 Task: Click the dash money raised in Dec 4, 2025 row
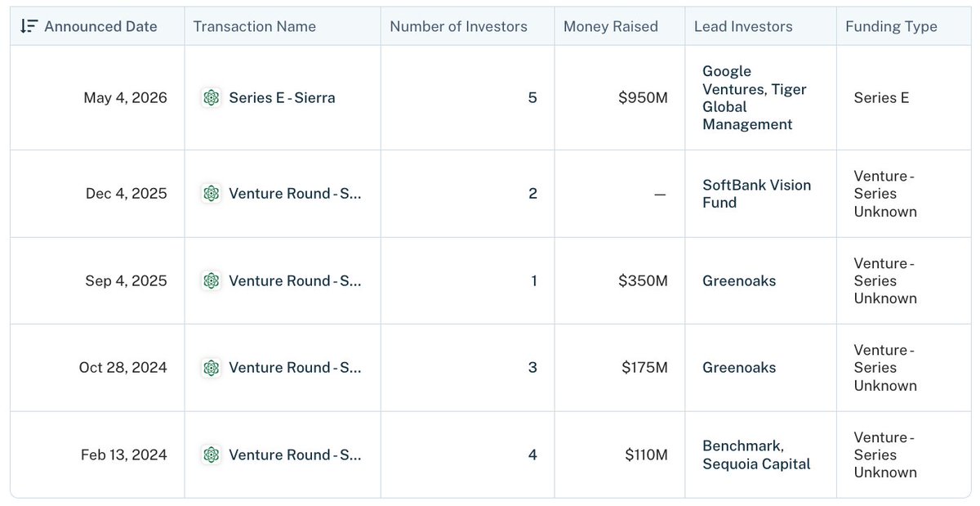click(660, 195)
